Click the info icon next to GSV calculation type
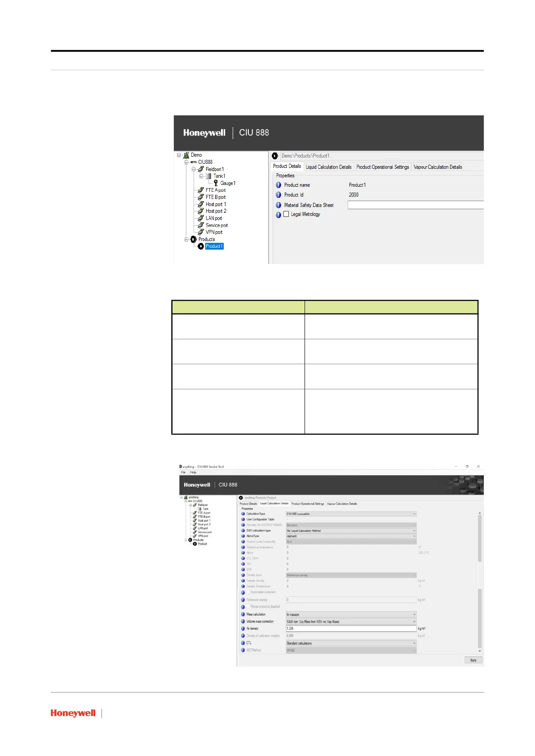 [243, 531]
